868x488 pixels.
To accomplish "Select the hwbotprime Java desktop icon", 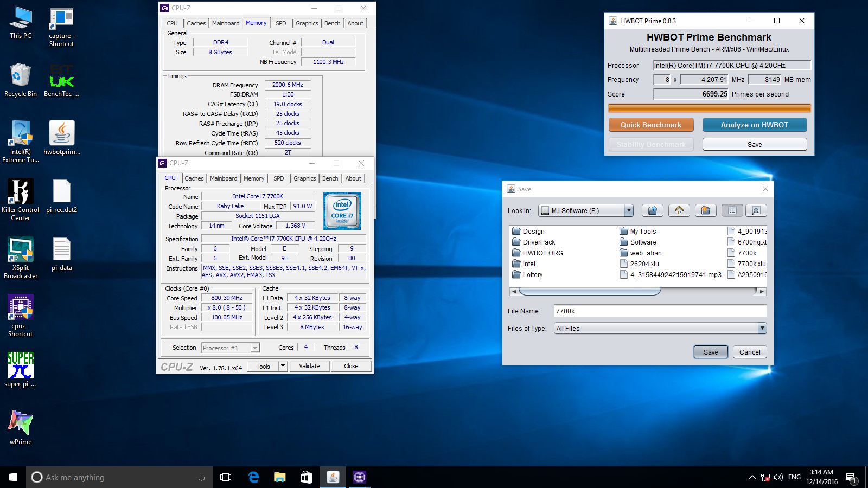I will (61, 138).
